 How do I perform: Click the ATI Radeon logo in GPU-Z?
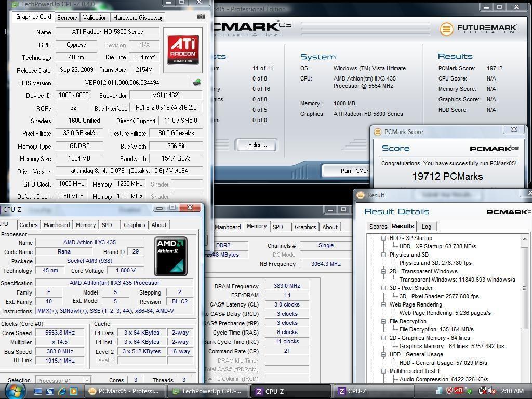coord(183,50)
